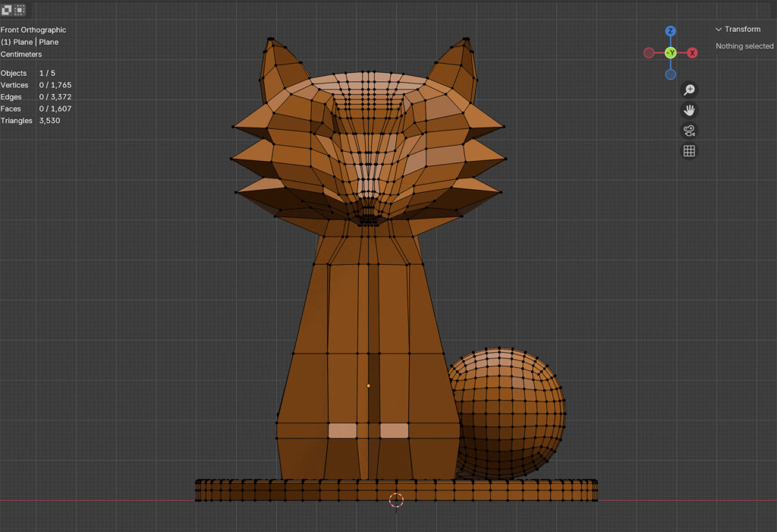The image size is (777, 532).
Task: Select the first selection mode icon, top-left
Action: pyautogui.click(x=6, y=10)
